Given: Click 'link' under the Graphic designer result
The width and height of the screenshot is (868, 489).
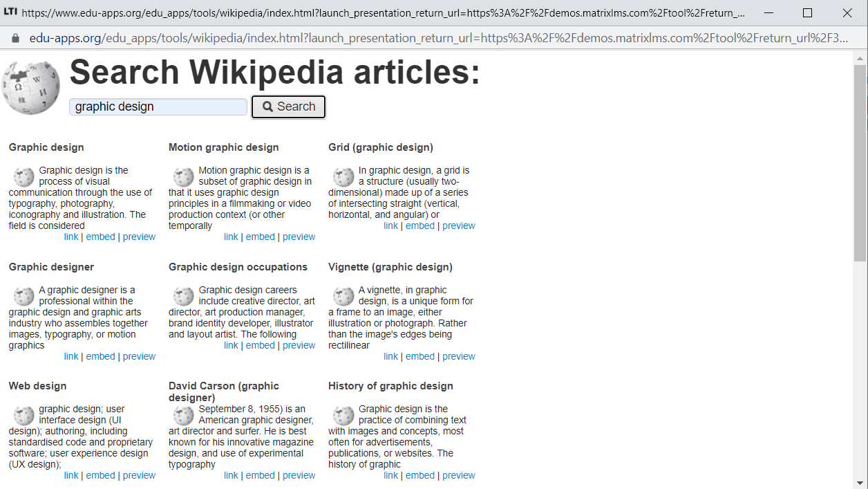Looking at the screenshot, I should click(x=71, y=356).
